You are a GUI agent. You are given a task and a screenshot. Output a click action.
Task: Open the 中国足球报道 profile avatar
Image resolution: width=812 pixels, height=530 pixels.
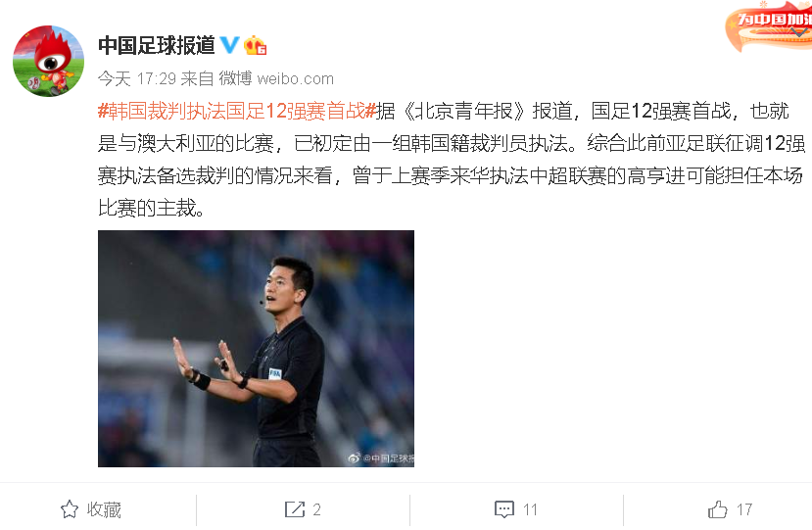coord(48,61)
